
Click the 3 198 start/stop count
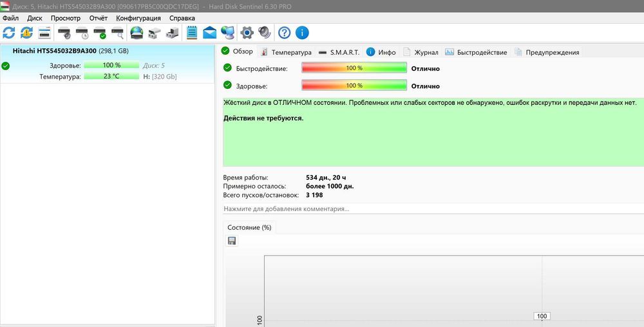315,195
